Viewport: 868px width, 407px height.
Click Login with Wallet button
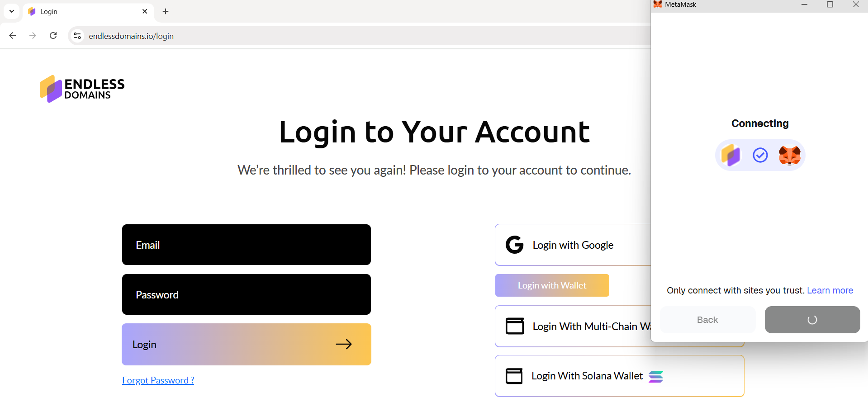(552, 285)
